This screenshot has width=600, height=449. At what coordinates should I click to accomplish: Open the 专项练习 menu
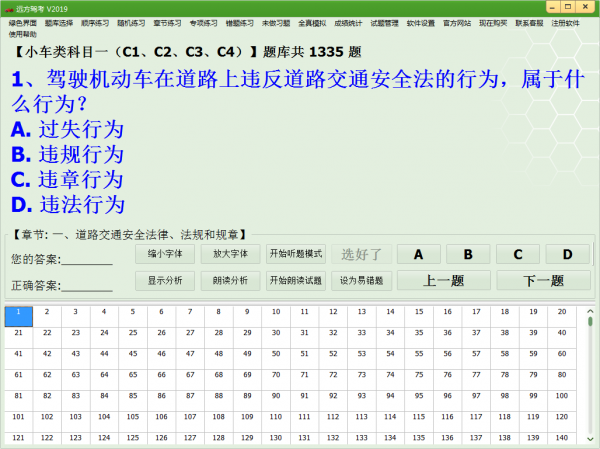pyautogui.click(x=203, y=23)
